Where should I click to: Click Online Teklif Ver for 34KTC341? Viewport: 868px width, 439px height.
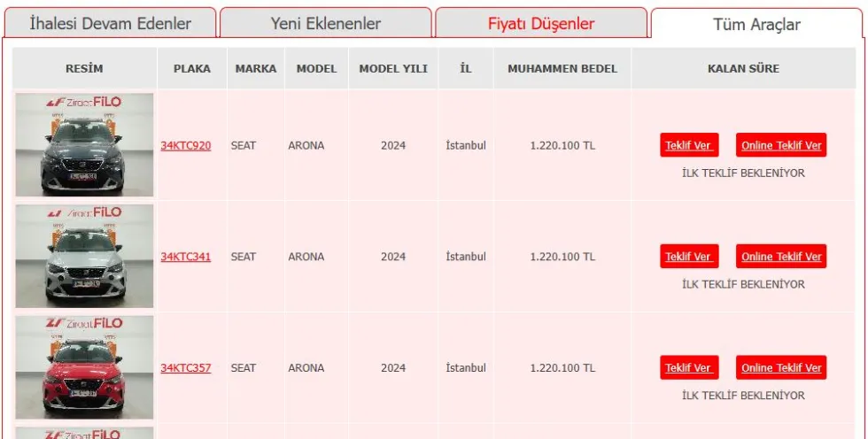click(x=781, y=257)
